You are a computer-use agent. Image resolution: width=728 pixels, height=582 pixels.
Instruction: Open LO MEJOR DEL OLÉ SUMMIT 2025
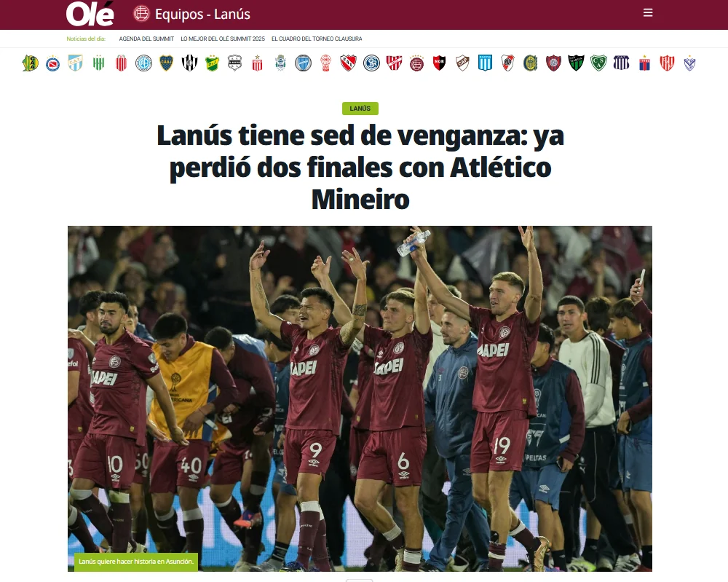point(223,39)
